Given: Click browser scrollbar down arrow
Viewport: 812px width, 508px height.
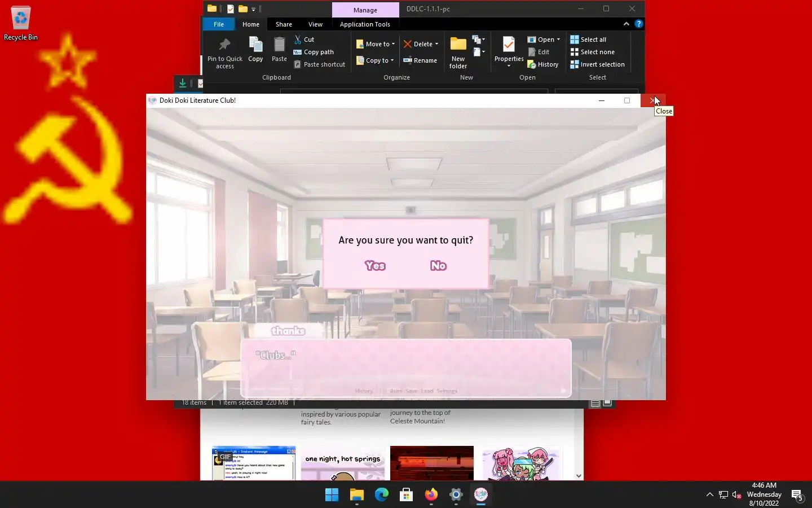Looking at the screenshot, I should [579, 476].
